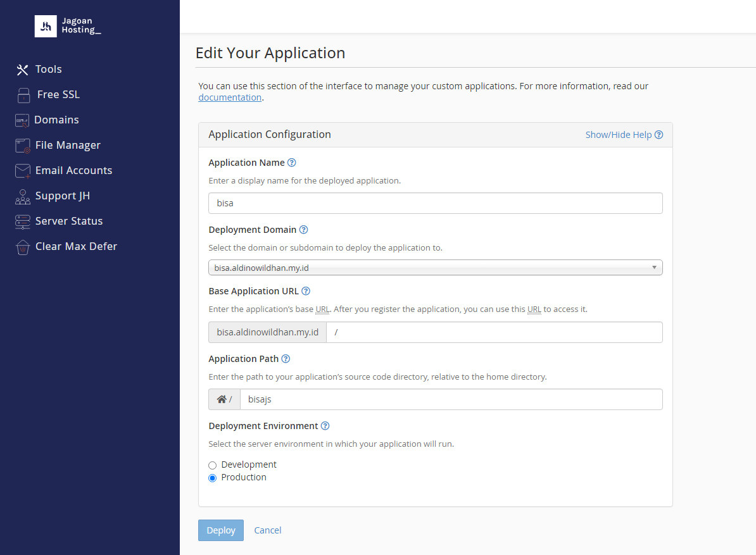Select the Development environment radio button
Screen dimensions: 756x555
[213, 465]
